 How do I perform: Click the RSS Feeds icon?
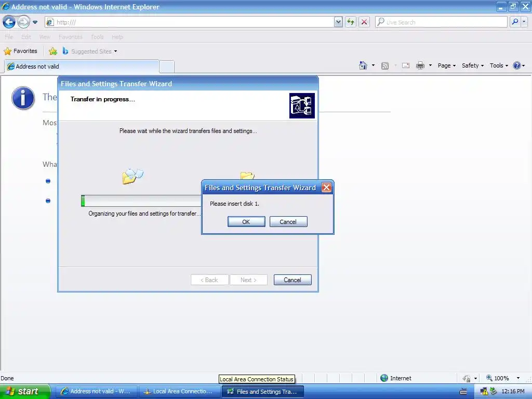(385, 66)
